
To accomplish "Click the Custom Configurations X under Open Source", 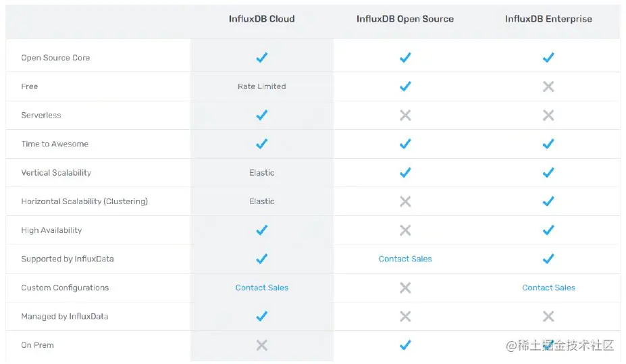I will point(405,288).
